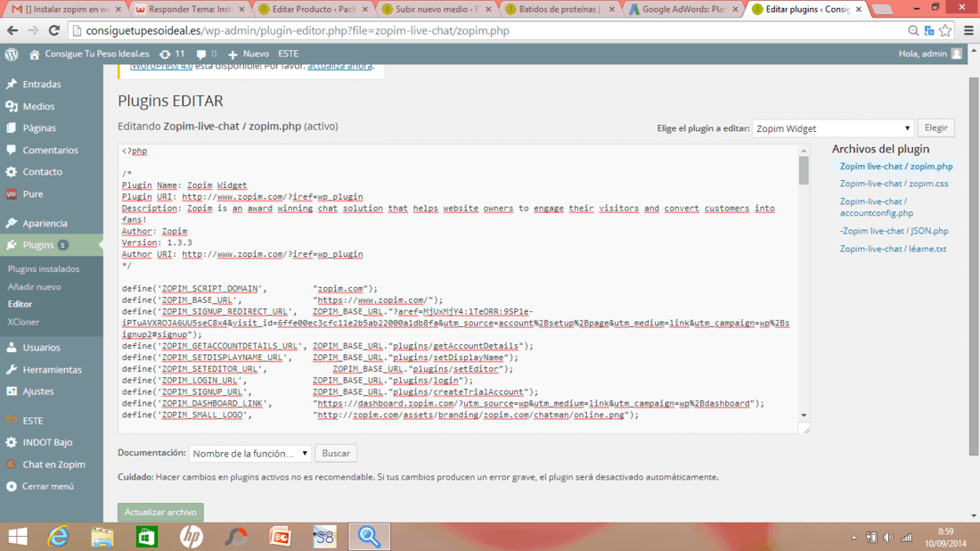Click the zoom magnifier icon in the address bar
This screenshot has width=980, height=551.
coord(913,30)
